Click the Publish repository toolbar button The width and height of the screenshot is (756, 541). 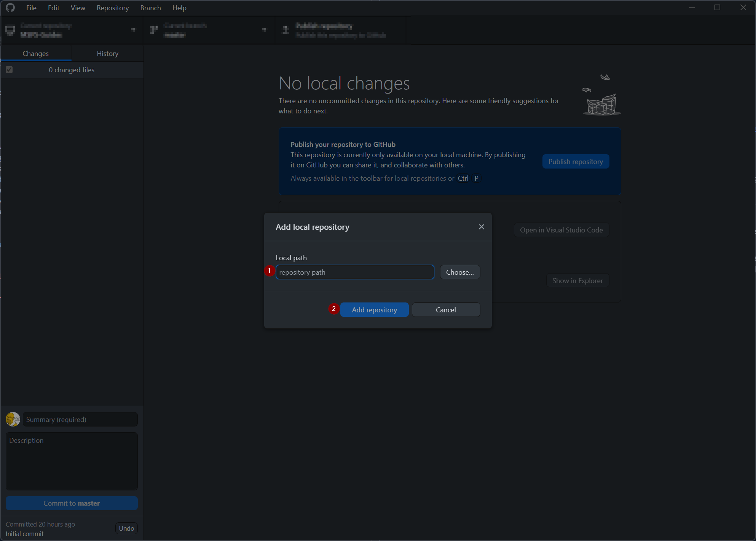point(341,30)
